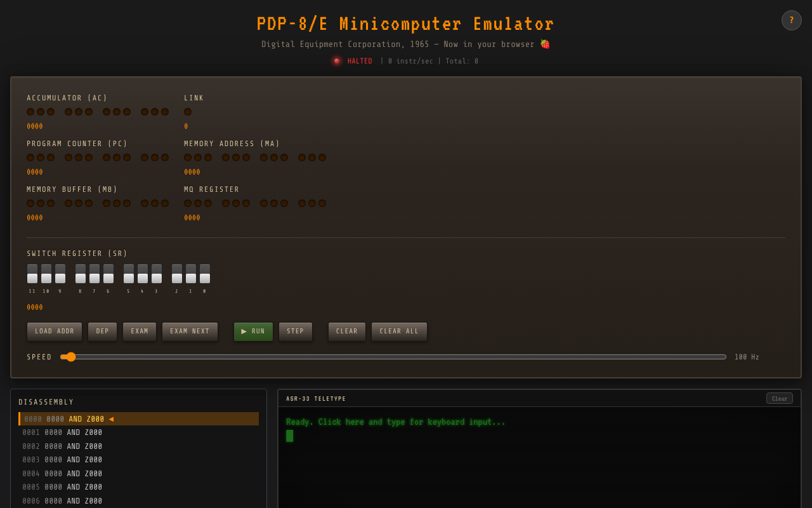The height and width of the screenshot is (508, 812).
Task: Click the ASR-33 TELETYPE panel title
Action: click(x=316, y=399)
